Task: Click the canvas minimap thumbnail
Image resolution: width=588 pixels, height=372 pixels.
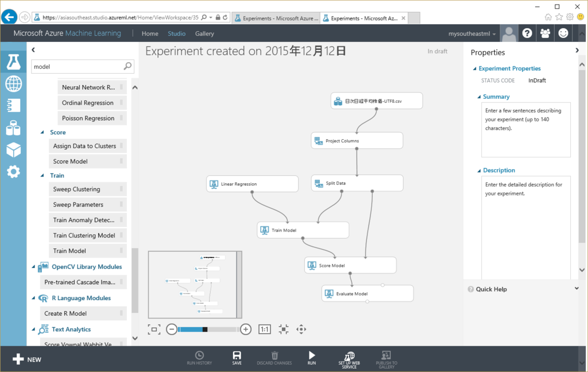Action: tap(195, 285)
